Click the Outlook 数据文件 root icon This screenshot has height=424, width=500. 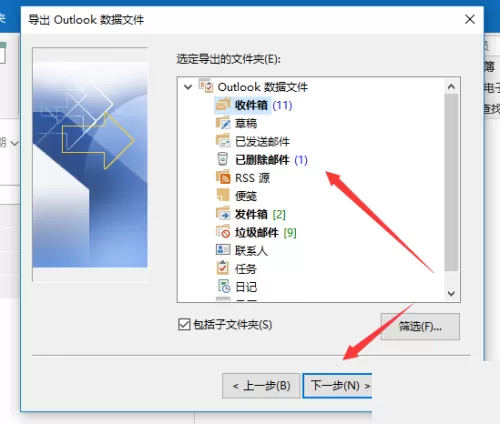point(206,86)
